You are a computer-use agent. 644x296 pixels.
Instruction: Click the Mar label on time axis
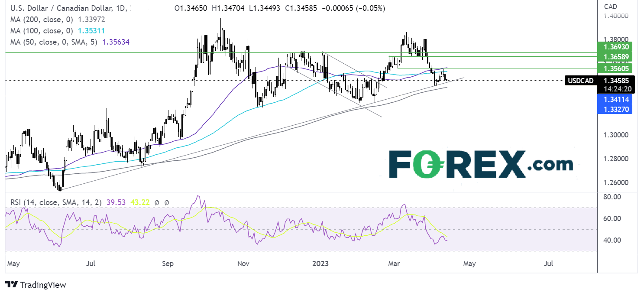[x=394, y=263]
